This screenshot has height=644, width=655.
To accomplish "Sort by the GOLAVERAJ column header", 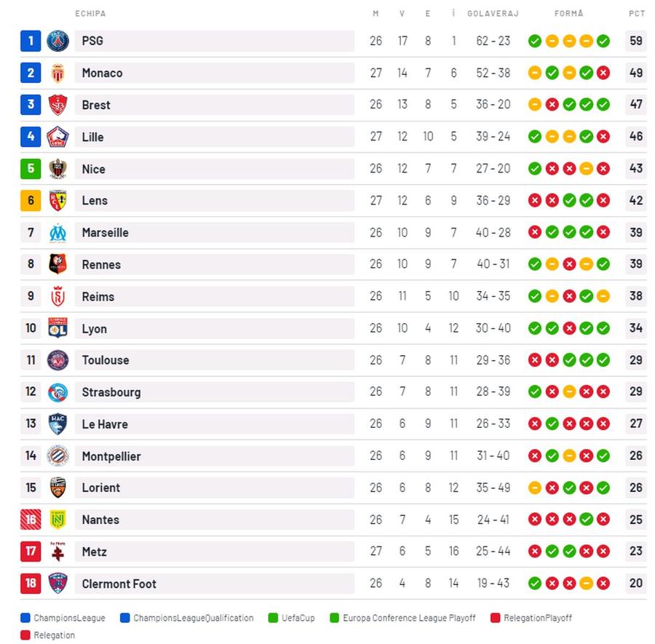I will pyautogui.click(x=493, y=14).
